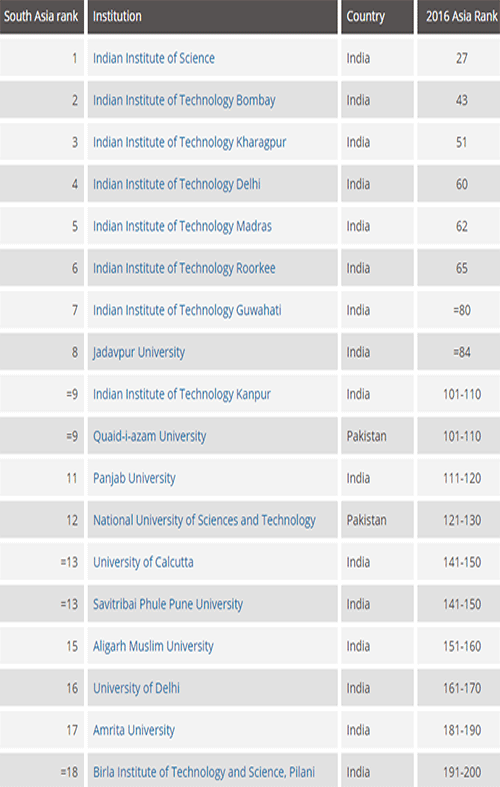Open Indian Institute of Technology Bombay link

tap(184, 100)
